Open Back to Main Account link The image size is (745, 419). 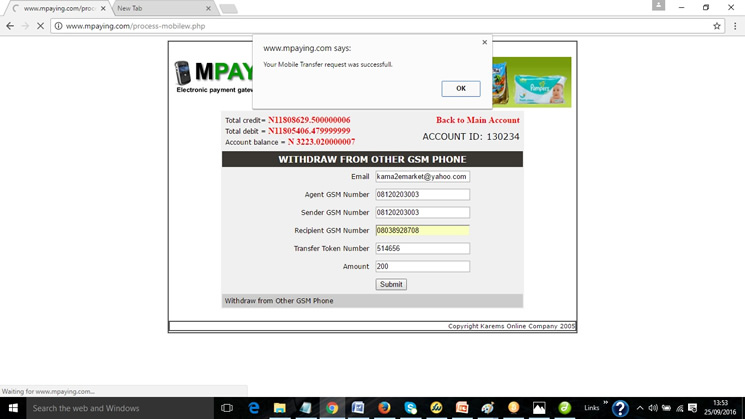(477, 120)
